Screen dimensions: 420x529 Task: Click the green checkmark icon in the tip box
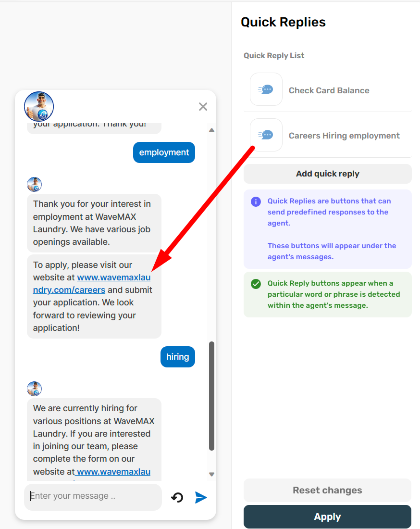pyautogui.click(x=256, y=284)
